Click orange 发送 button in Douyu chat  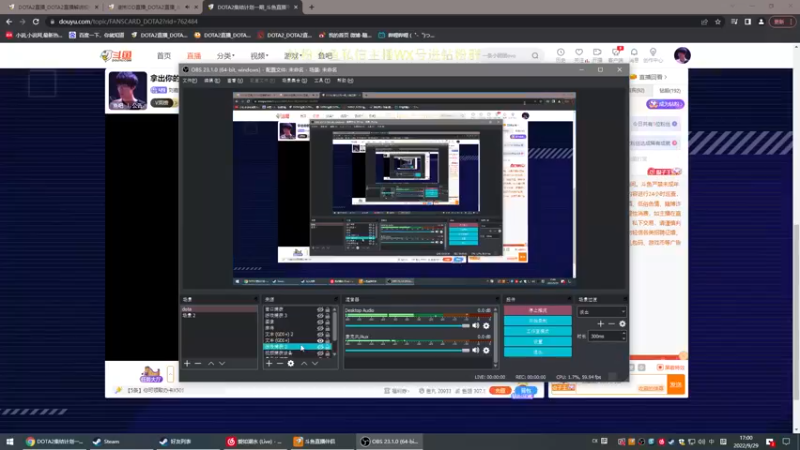coord(676,385)
